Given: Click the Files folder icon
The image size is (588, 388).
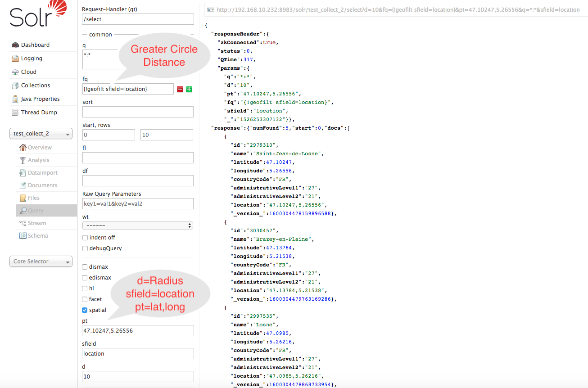Looking at the screenshot, I should (23, 198).
